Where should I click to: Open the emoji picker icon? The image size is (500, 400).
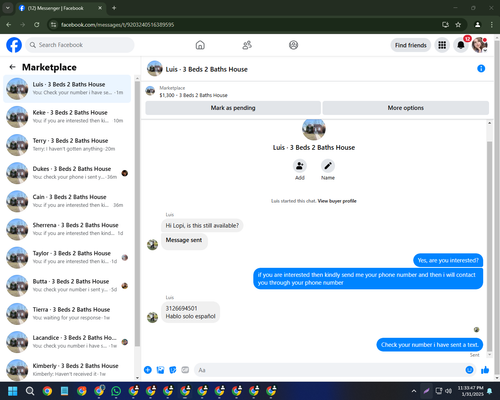coord(469,370)
